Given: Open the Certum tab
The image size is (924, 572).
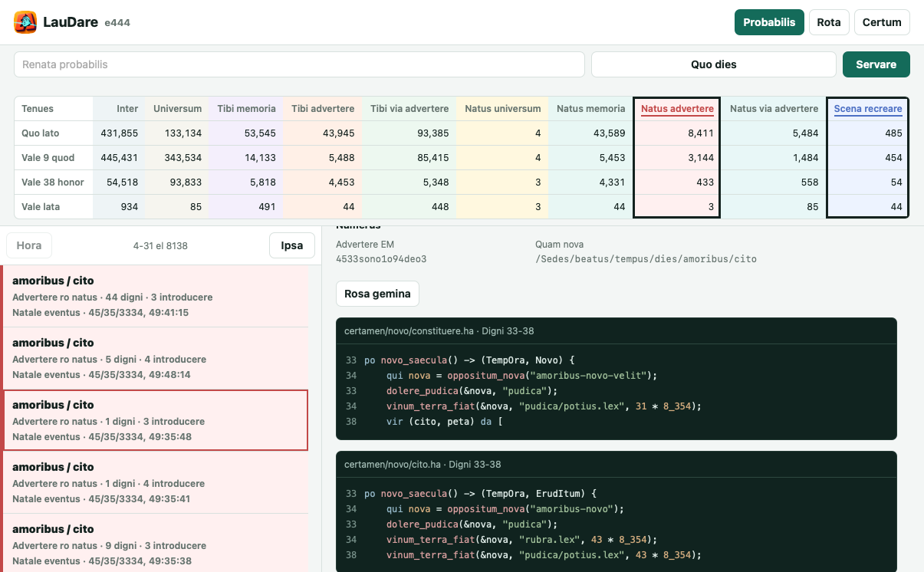Looking at the screenshot, I should point(882,22).
